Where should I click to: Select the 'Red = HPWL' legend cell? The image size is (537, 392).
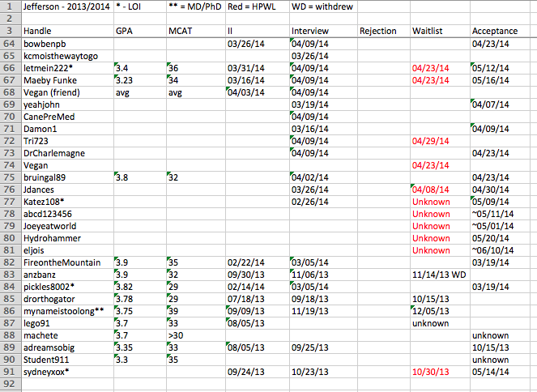[x=258, y=6]
